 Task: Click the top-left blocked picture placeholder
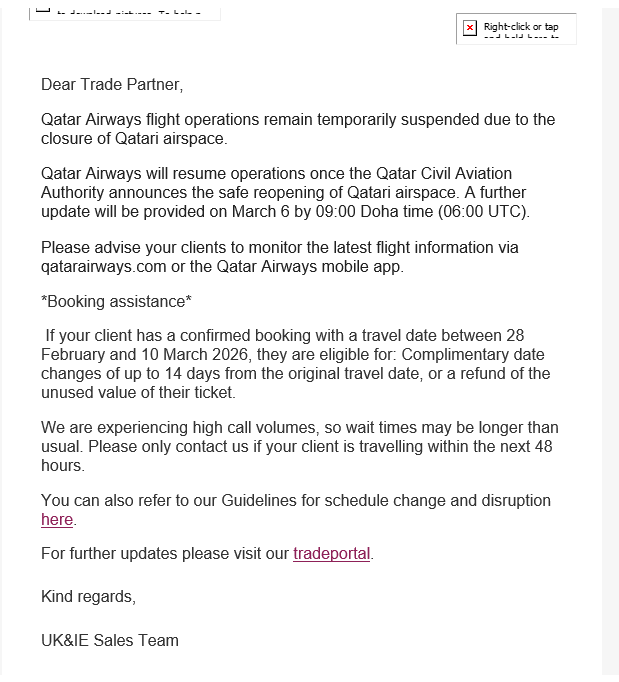(x=125, y=12)
